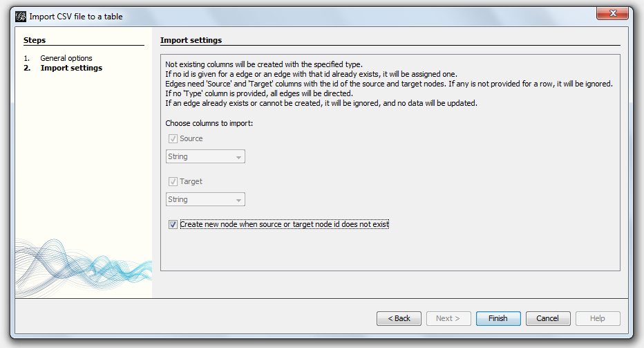
Task: Go back with the Back button
Action: [x=399, y=318]
